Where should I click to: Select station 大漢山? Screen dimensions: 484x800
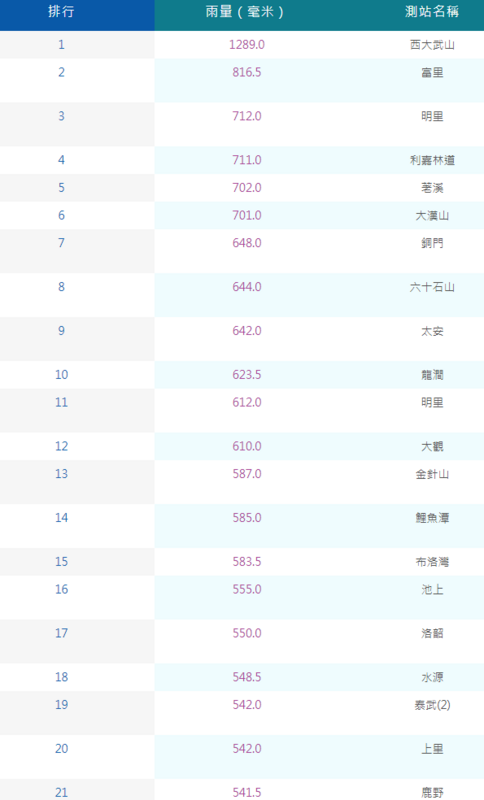(x=432, y=215)
